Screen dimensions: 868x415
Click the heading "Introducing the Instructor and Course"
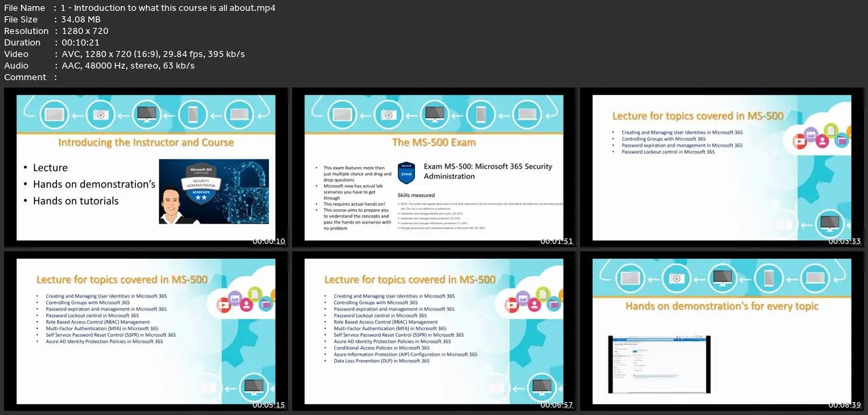(x=146, y=143)
